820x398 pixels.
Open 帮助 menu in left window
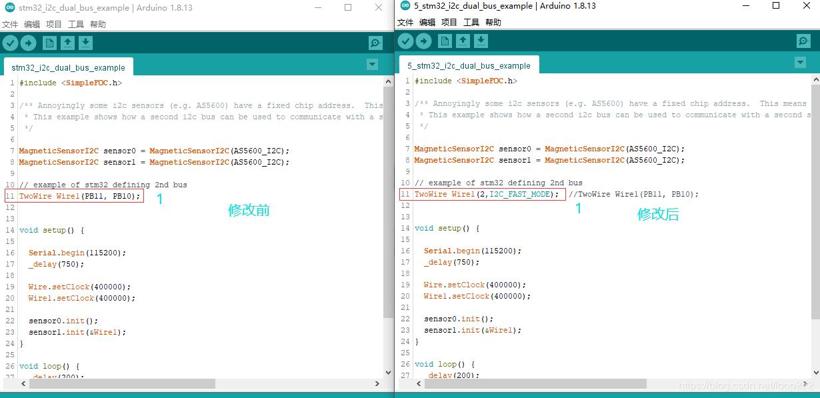pos(98,24)
